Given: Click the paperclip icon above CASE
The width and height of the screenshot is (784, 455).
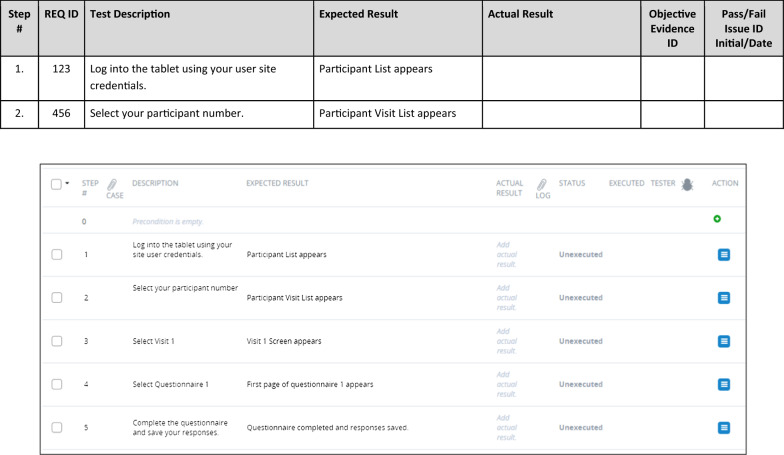Looking at the screenshot, I should (x=112, y=185).
